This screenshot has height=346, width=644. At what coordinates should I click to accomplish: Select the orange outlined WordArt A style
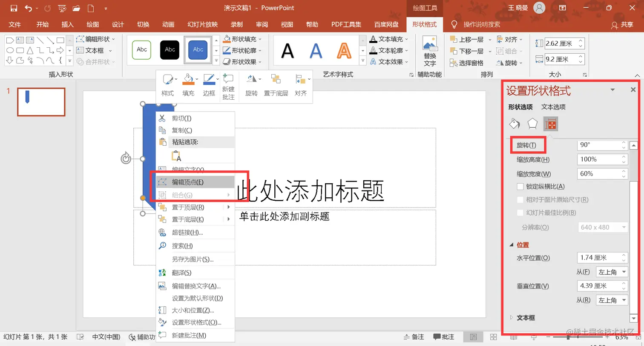[x=344, y=50]
